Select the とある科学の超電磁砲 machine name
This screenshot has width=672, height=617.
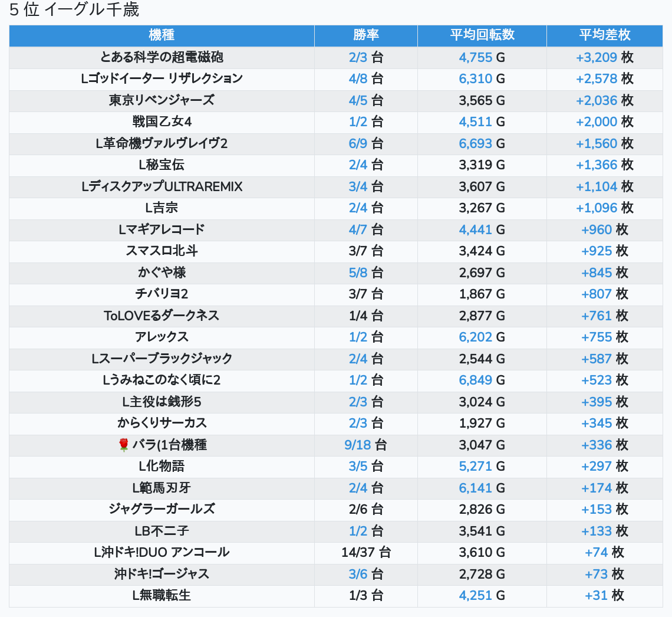point(162,57)
